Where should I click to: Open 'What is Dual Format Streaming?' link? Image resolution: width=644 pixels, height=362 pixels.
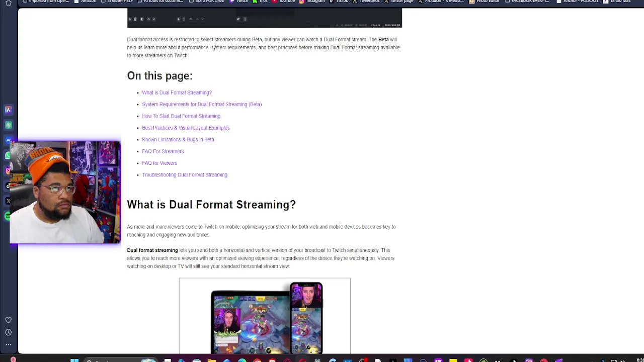tap(177, 93)
